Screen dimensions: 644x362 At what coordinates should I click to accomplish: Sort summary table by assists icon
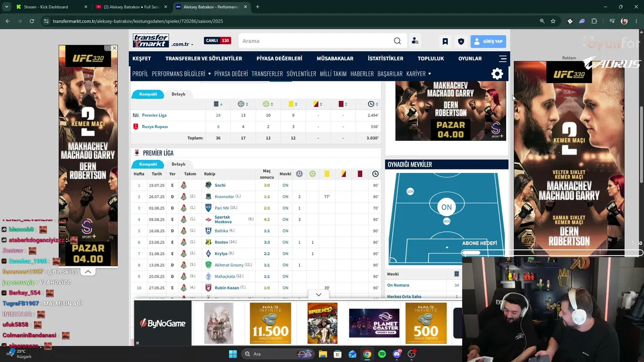(266, 104)
